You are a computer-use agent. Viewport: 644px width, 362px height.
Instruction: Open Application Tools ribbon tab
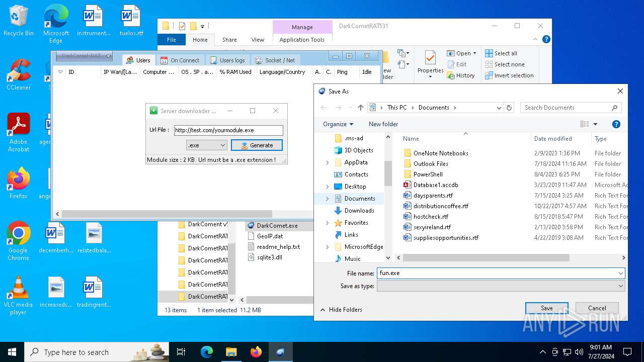(x=302, y=40)
